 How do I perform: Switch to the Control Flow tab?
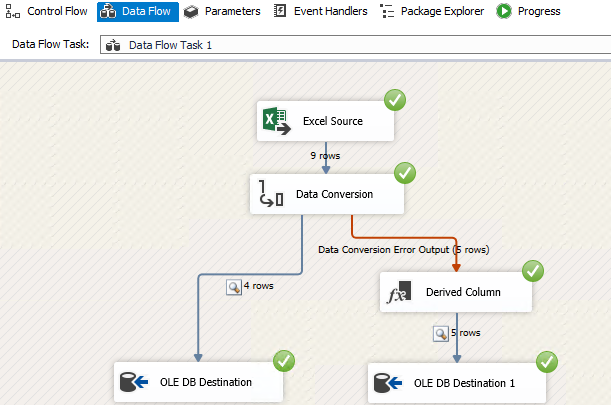tap(46, 11)
